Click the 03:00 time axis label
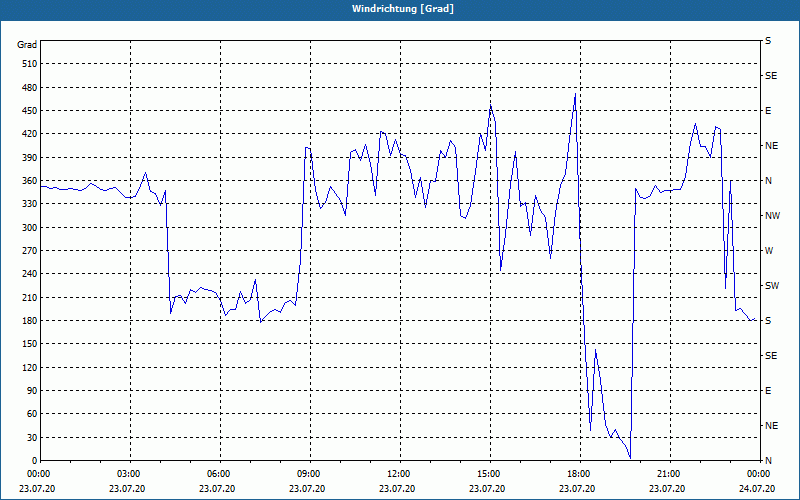 click(x=128, y=474)
